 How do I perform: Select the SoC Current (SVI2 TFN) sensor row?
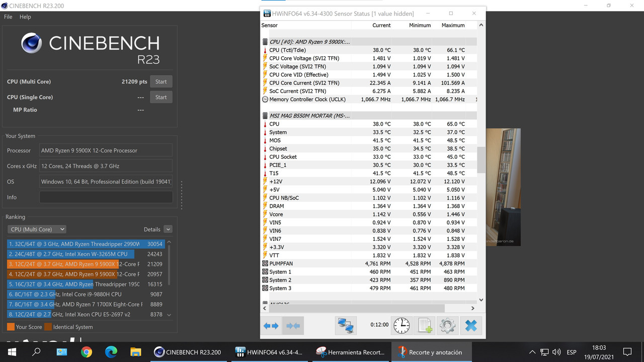tap(368, 91)
